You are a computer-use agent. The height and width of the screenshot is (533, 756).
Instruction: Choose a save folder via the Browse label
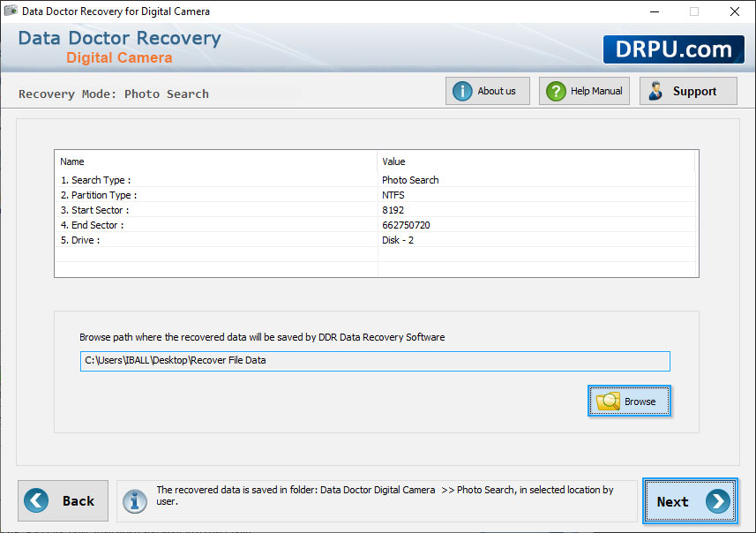point(640,402)
